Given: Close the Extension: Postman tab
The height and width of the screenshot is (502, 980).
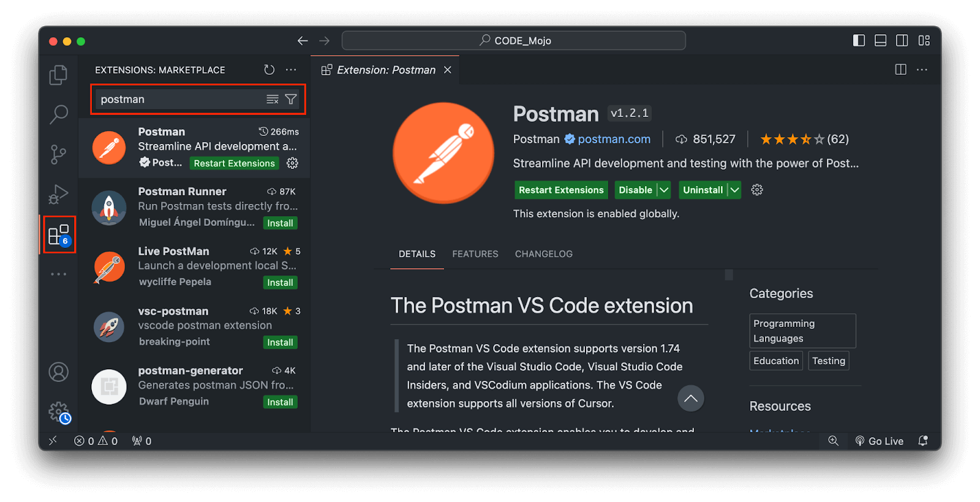Looking at the screenshot, I should pos(448,70).
